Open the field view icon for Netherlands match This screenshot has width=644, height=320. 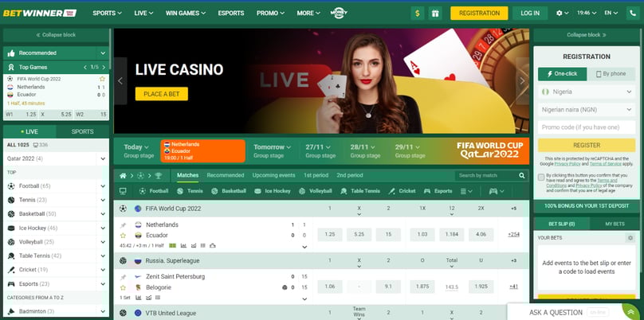tap(173, 246)
